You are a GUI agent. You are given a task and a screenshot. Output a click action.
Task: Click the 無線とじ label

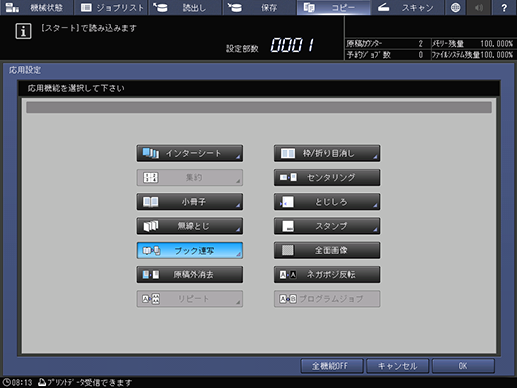pos(194,226)
